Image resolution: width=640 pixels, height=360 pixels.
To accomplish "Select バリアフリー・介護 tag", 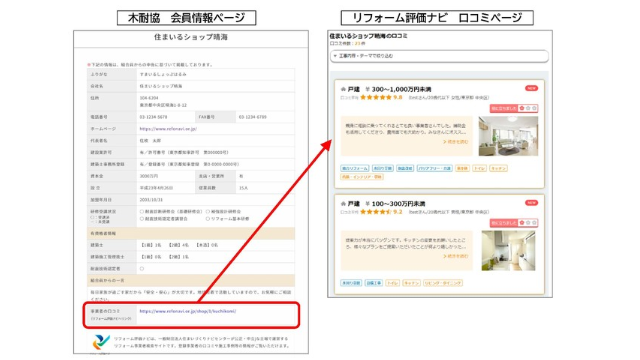I will pyautogui.click(x=434, y=168).
